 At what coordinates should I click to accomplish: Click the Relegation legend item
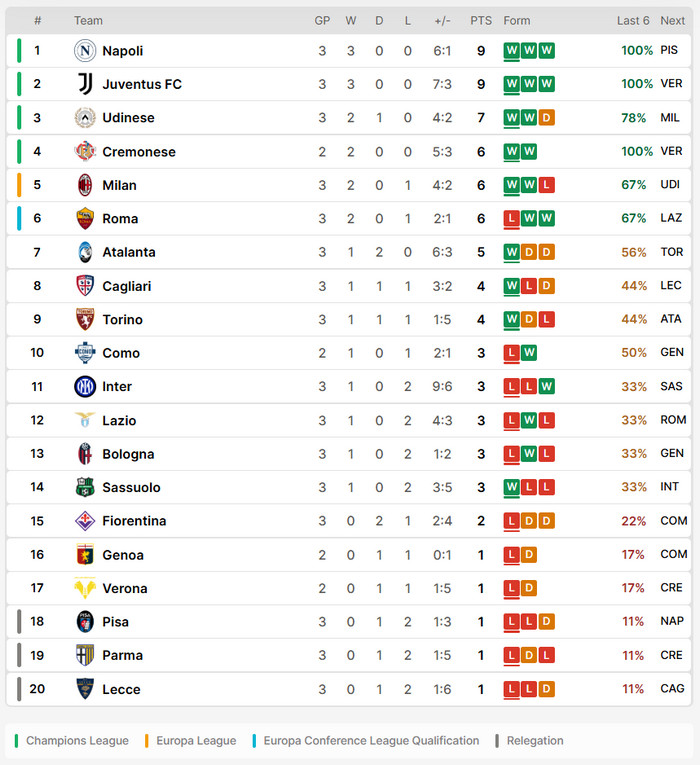click(535, 741)
